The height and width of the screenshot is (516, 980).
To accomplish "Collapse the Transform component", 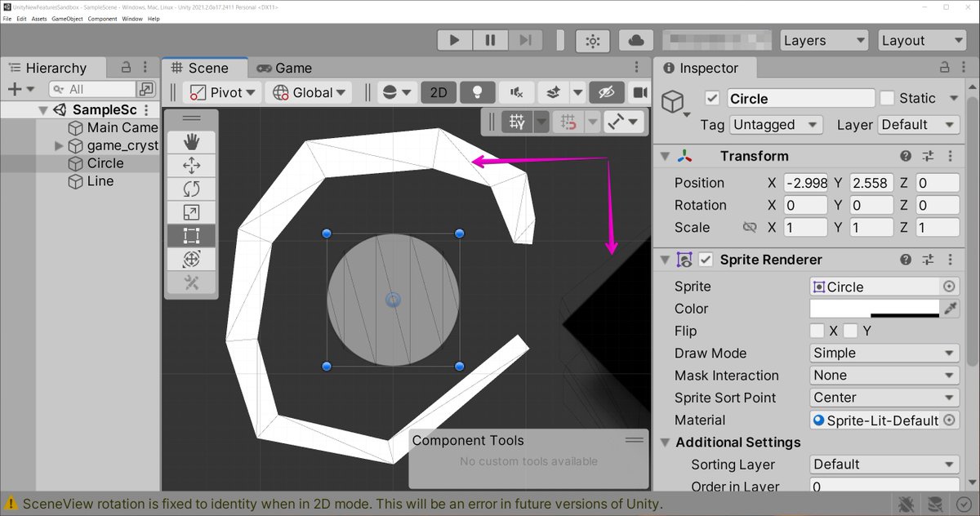I will coord(665,155).
